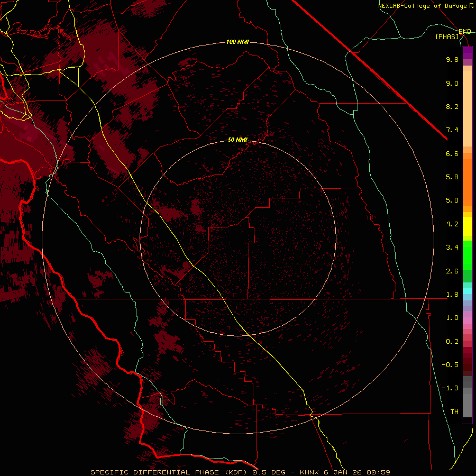The height and width of the screenshot is (476, 476).
Task: Click the 2.6 scale value
Action: pos(452,271)
